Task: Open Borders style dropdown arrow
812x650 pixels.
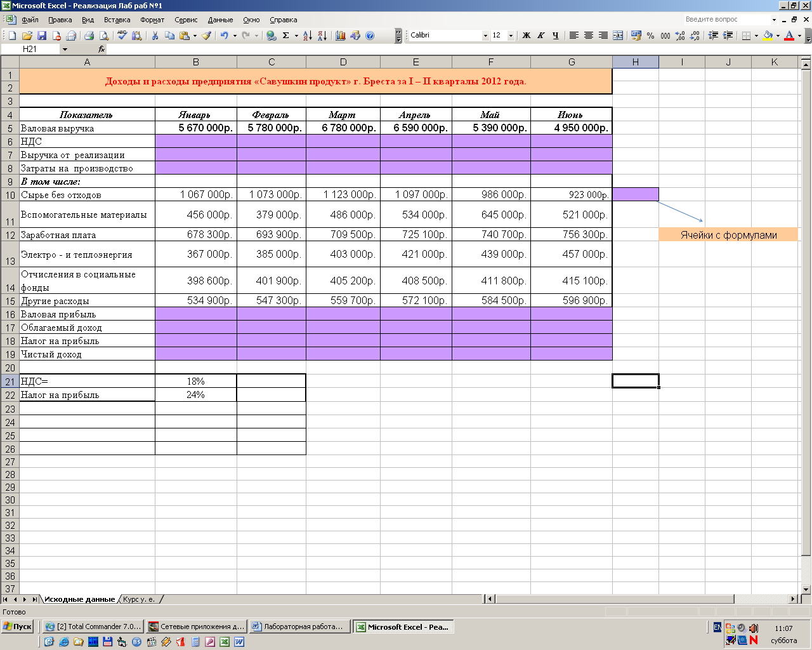Action: coord(757,36)
